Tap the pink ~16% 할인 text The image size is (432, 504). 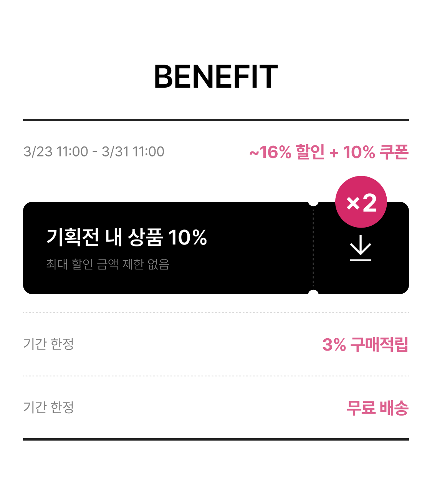pos(287,152)
